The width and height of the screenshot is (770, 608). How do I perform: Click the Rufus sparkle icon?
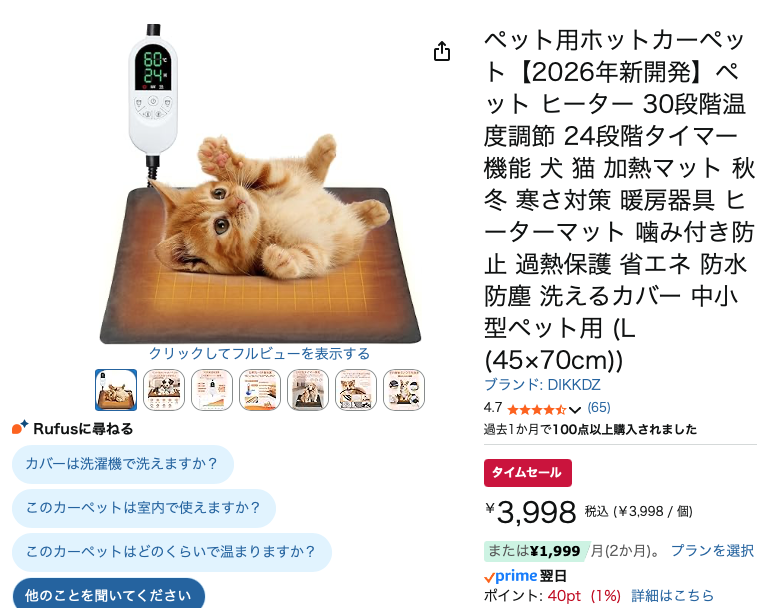pyautogui.click(x=20, y=427)
